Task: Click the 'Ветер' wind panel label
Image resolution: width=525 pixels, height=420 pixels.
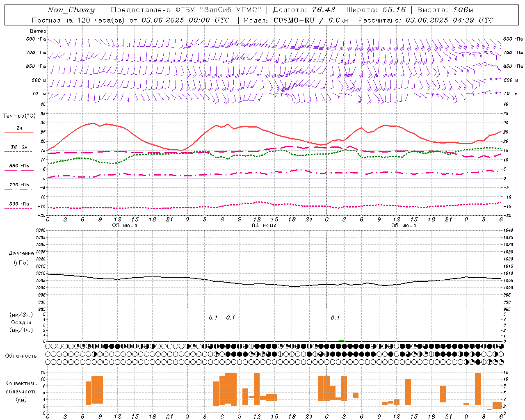Action: click(x=38, y=31)
